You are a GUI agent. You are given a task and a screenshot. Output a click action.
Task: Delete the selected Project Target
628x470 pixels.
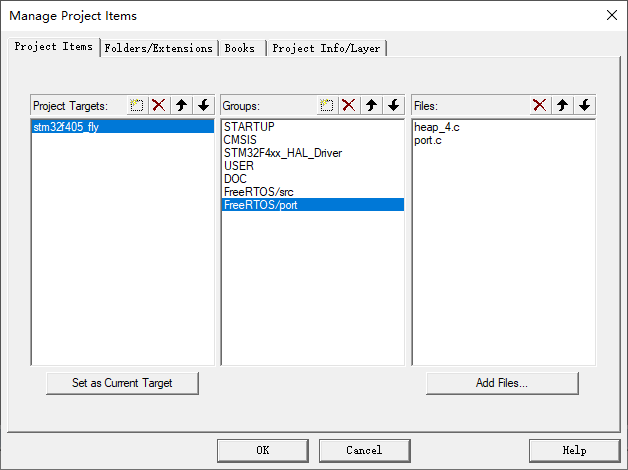pyautogui.click(x=159, y=106)
